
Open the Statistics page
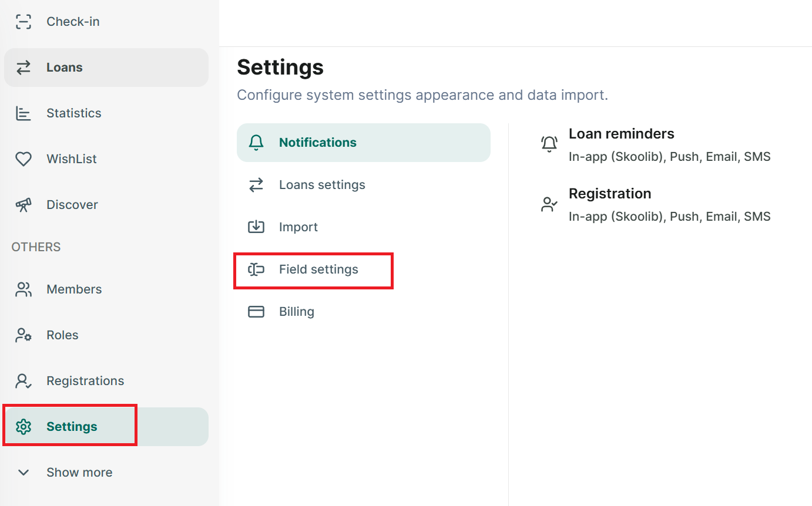(106, 113)
